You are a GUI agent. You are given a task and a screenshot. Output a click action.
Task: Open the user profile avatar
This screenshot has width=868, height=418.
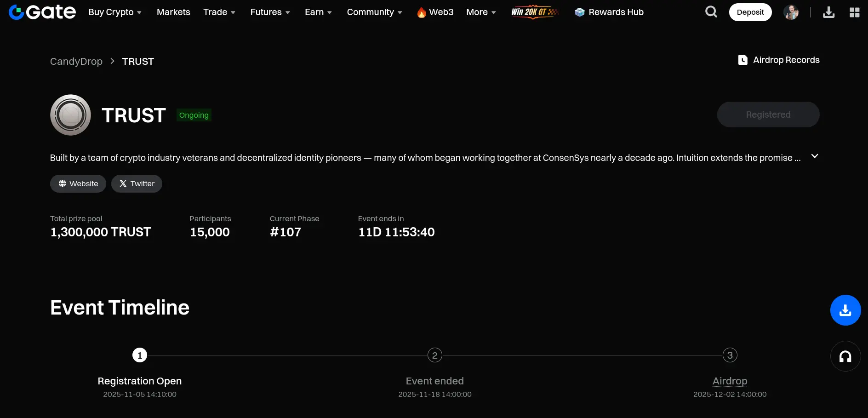coord(791,12)
